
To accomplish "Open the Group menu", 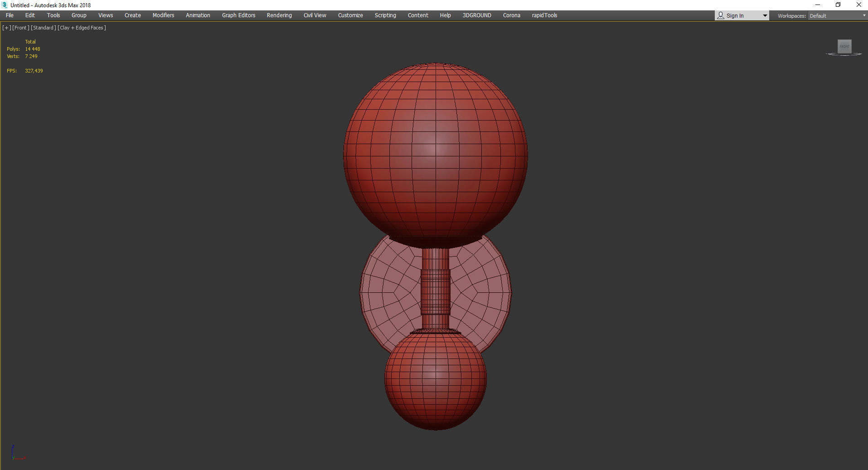I will (x=79, y=15).
